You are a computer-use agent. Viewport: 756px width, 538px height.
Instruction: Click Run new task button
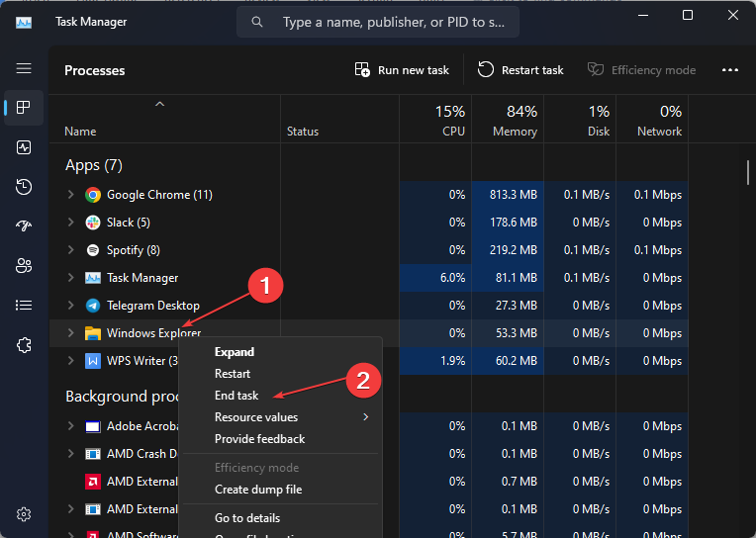tap(402, 70)
